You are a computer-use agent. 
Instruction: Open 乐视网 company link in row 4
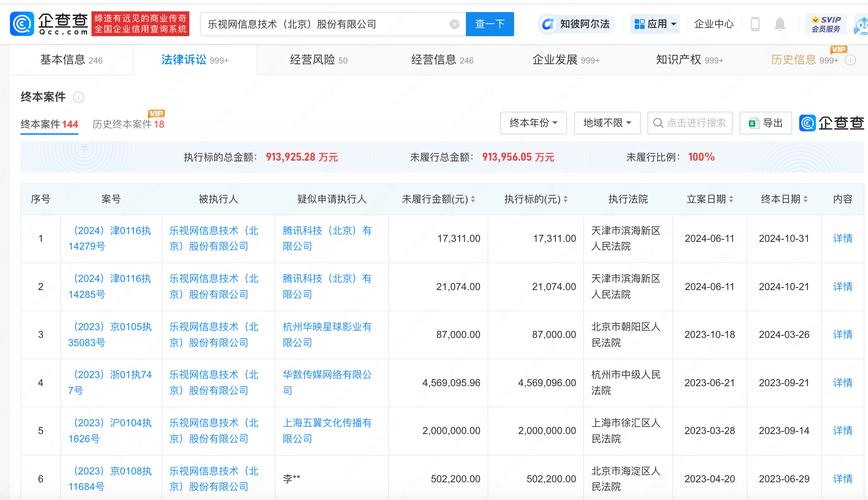coord(214,383)
